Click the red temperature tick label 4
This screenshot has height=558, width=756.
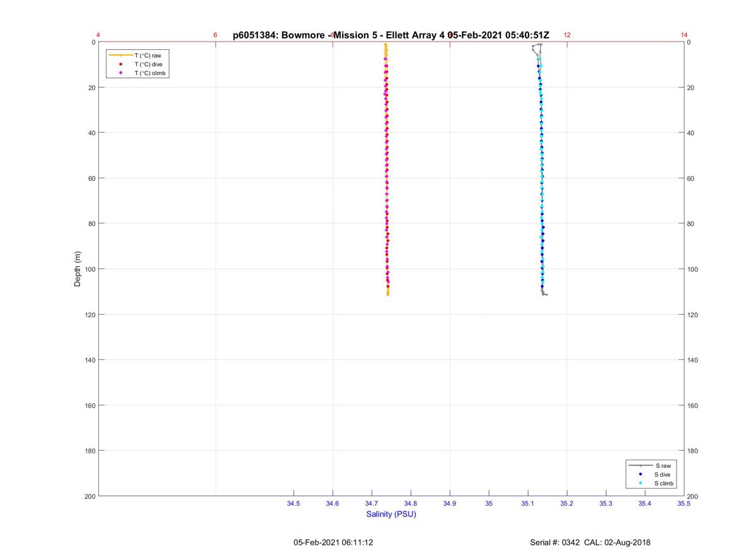(x=98, y=35)
